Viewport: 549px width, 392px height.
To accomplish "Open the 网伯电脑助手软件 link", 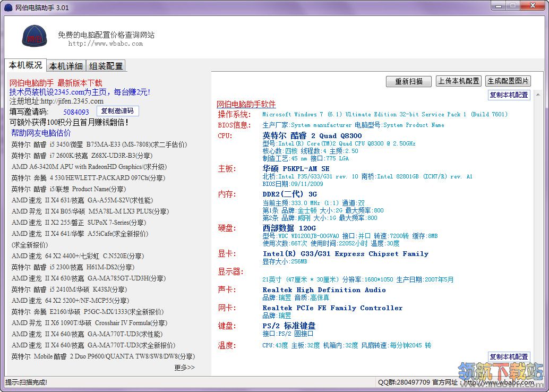I will 246,105.
